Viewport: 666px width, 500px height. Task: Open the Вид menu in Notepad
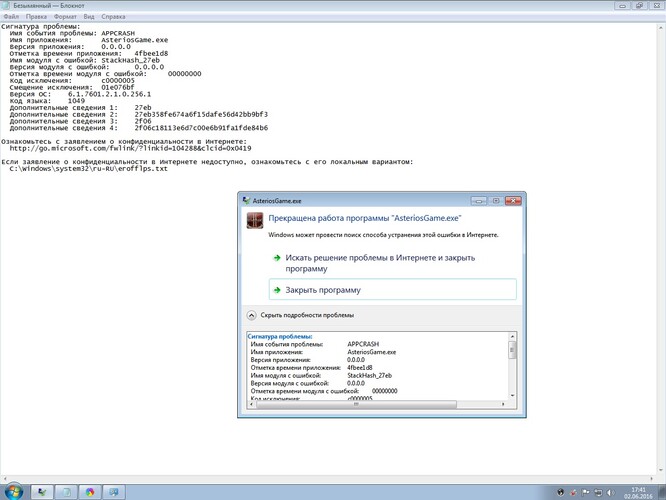tap(89, 17)
